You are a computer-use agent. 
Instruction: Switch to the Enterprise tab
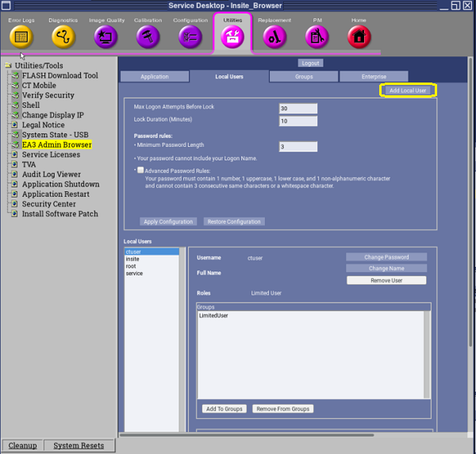click(x=374, y=76)
